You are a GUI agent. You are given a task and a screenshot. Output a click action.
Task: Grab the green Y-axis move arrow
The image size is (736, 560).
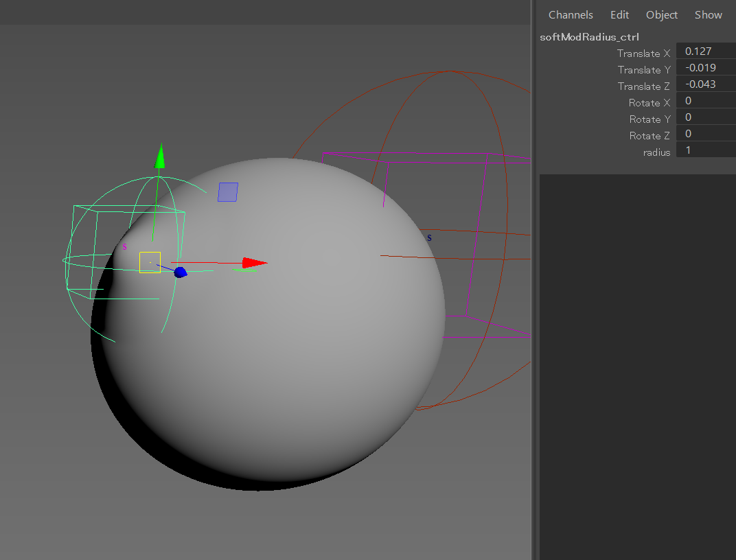point(160,156)
